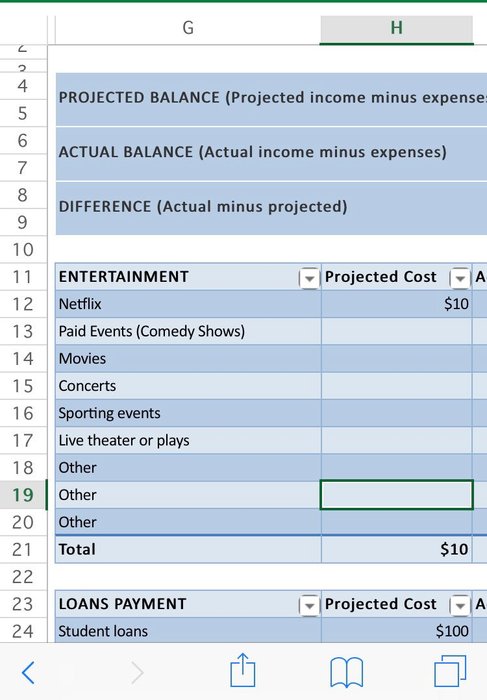Image resolution: width=487 pixels, height=700 pixels.
Task: Select row 12 header
Action: [23, 304]
